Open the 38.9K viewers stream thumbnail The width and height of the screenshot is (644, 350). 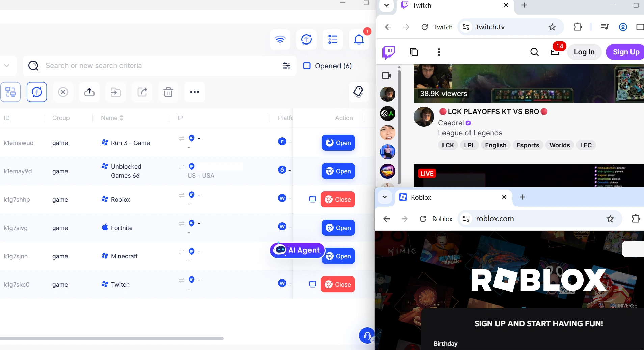coord(529,84)
